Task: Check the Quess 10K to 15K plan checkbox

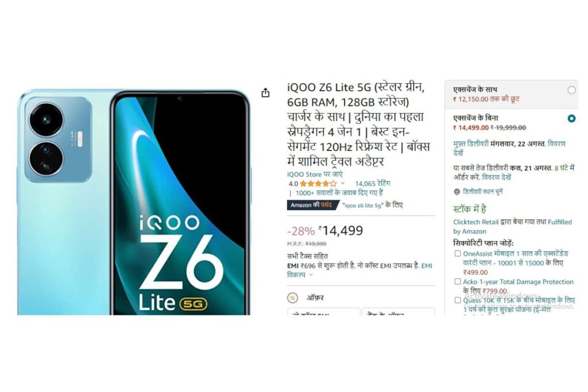Action: [x=458, y=300]
